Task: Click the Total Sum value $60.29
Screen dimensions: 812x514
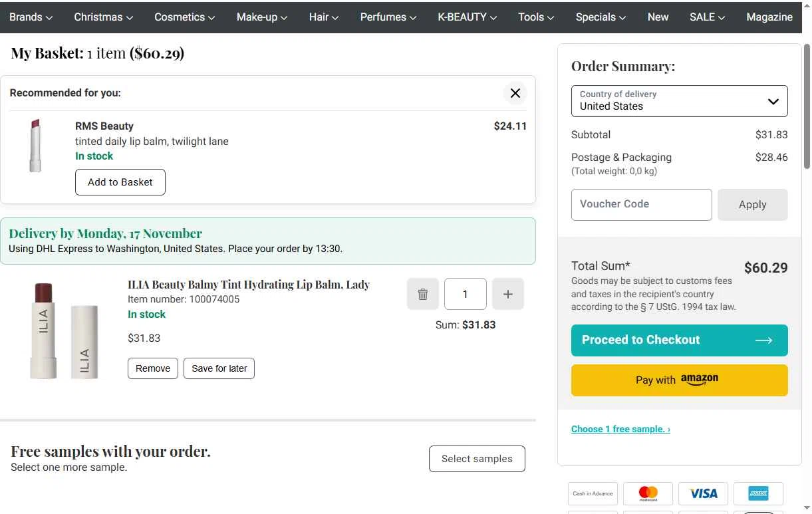Action: [x=766, y=268]
